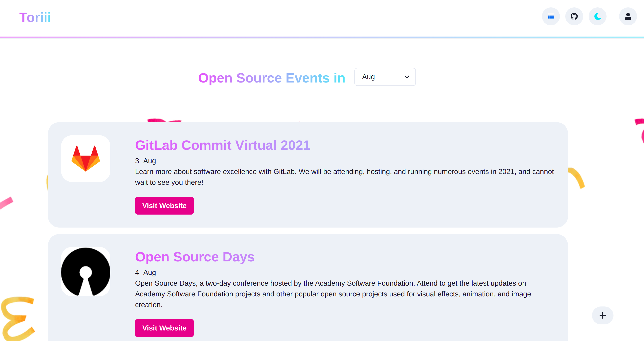Screen dimensions: 644x341
Task: Toggle dark mode with moon icon
Action: click(598, 17)
